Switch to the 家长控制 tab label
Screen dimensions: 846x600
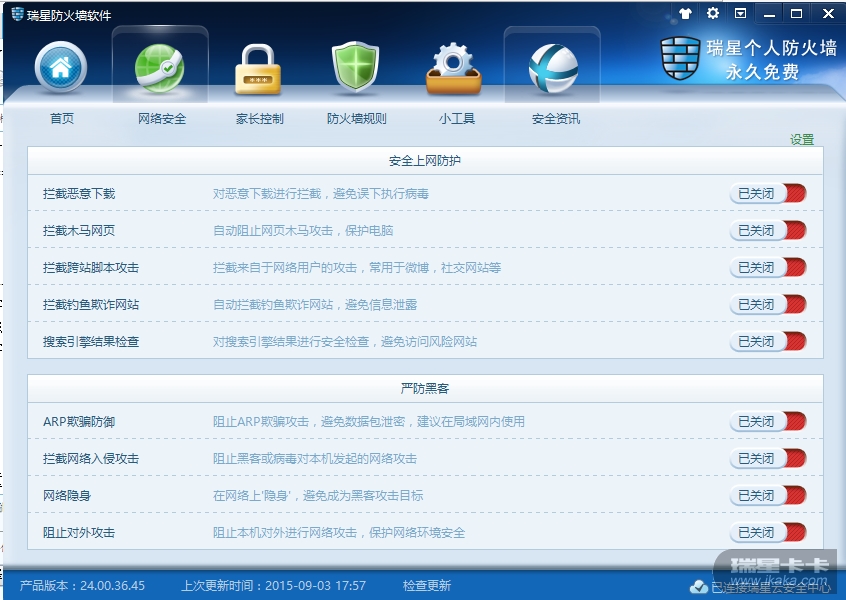pos(260,119)
